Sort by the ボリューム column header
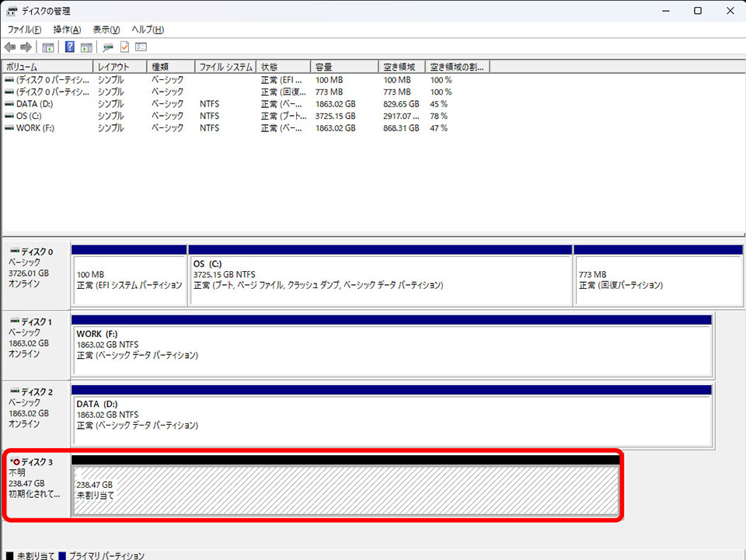 47,67
